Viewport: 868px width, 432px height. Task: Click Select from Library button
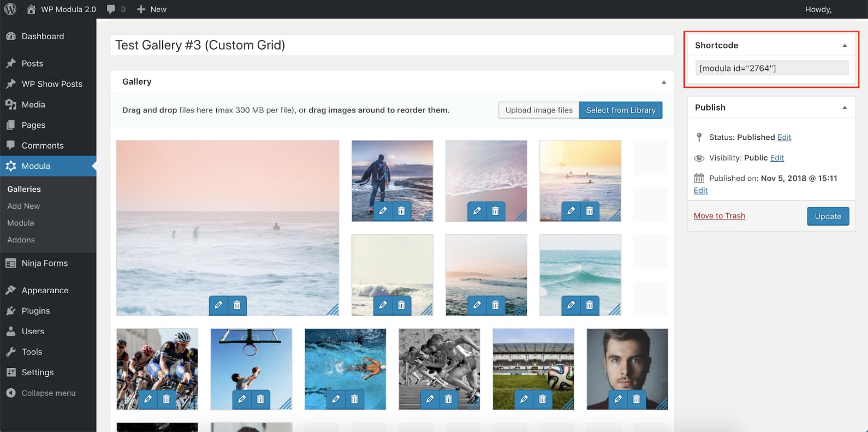[x=621, y=110]
